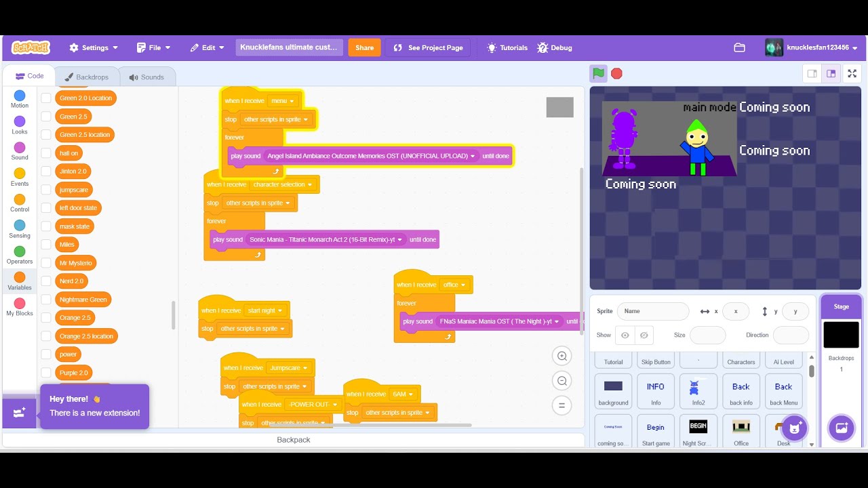Check the Jinton 2.0 variable checkbox
The image size is (868, 488).
coord(46,171)
